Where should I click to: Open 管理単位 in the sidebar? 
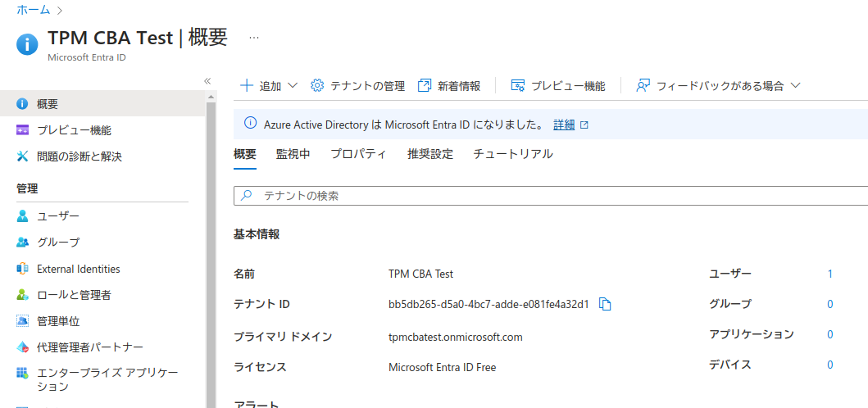(x=58, y=321)
